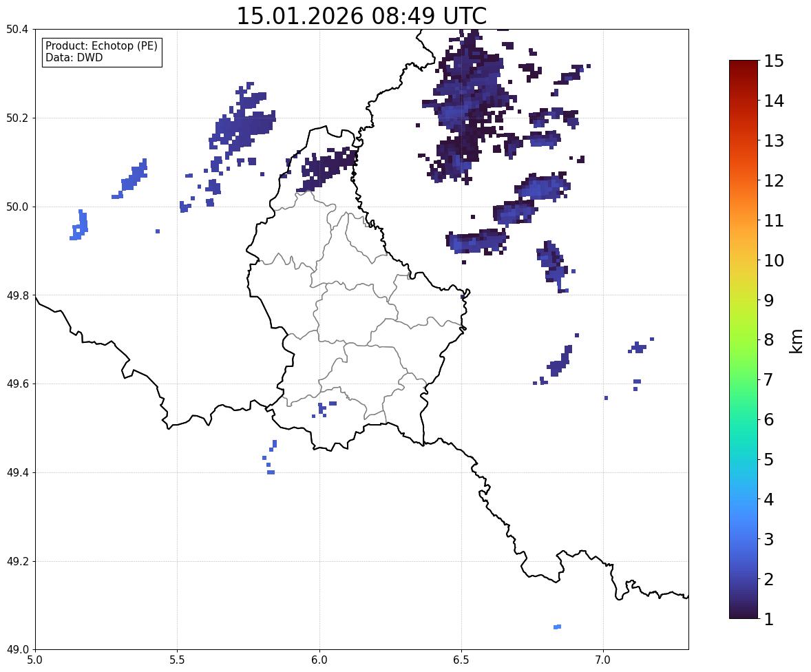Click the colorbar tick label '5'
811x672 pixels.
[x=769, y=459]
